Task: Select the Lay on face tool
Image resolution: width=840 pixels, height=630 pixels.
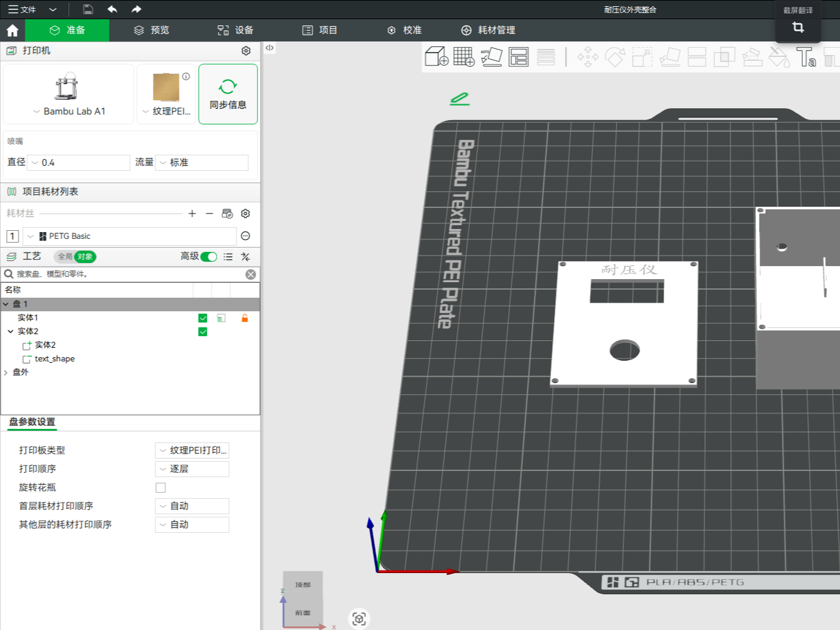Action: pos(670,57)
